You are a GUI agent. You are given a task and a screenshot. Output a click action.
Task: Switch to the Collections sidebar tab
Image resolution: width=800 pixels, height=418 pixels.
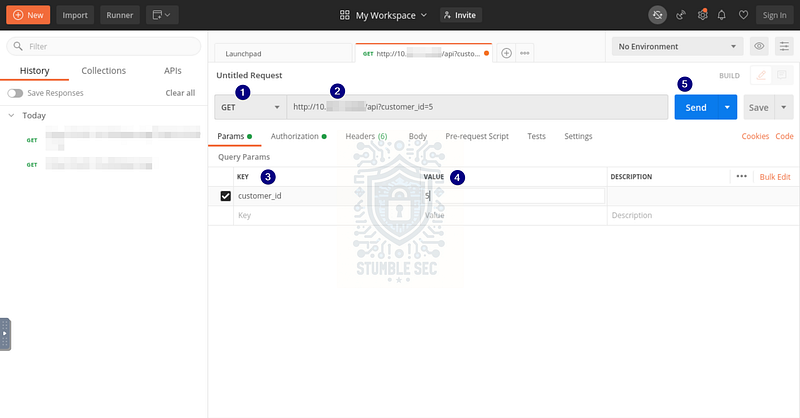pyautogui.click(x=104, y=71)
